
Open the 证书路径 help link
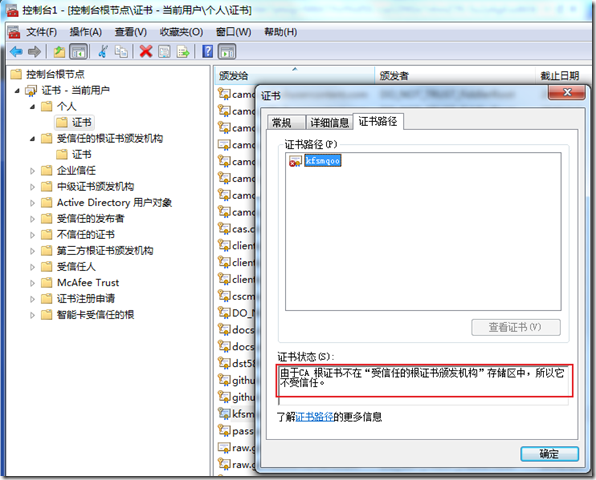point(314,417)
